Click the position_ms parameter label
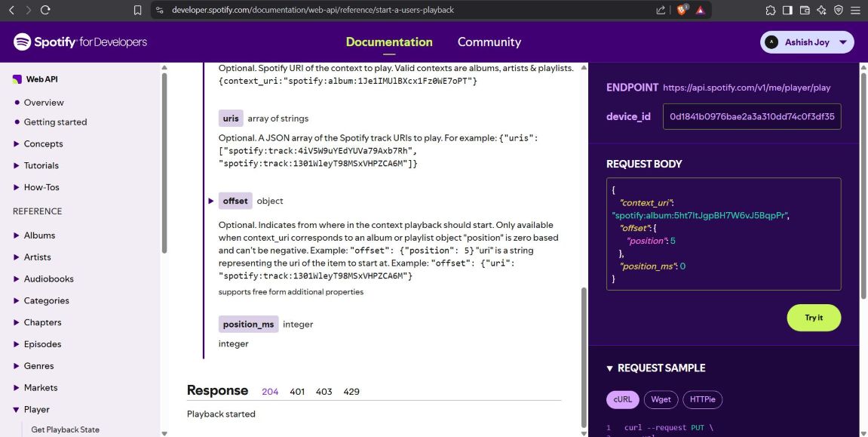868x437 pixels. click(248, 325)
